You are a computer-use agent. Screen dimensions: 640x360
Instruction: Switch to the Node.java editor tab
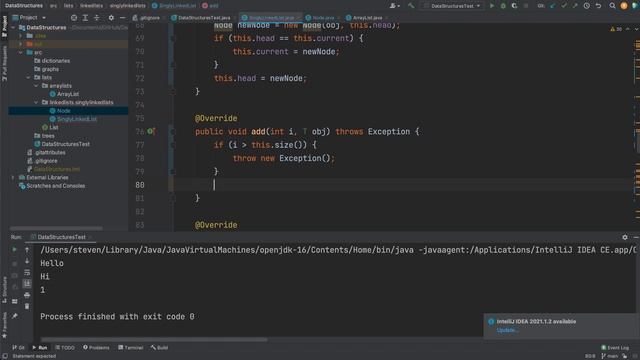pos(322,18)
